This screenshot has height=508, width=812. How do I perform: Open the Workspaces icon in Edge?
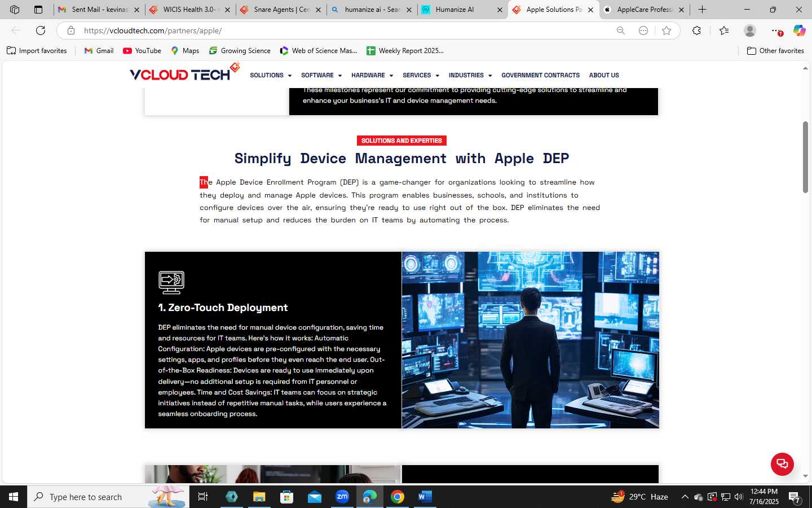point(15,10)
